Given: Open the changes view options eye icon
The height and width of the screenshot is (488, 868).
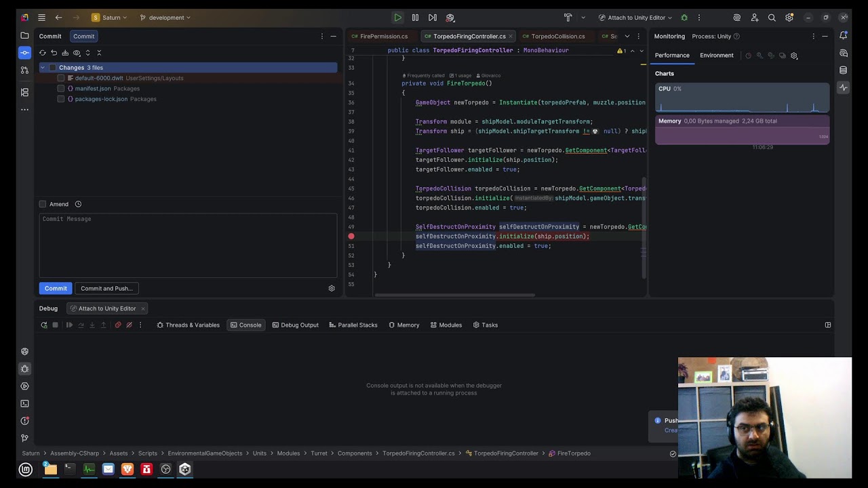Looking at the screenshot, I should 77,53.
